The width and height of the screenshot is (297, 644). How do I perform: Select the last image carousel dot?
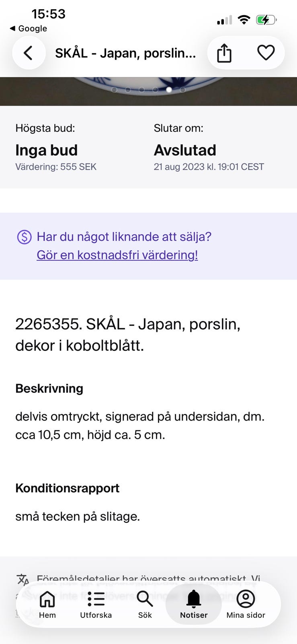point(182,90)
